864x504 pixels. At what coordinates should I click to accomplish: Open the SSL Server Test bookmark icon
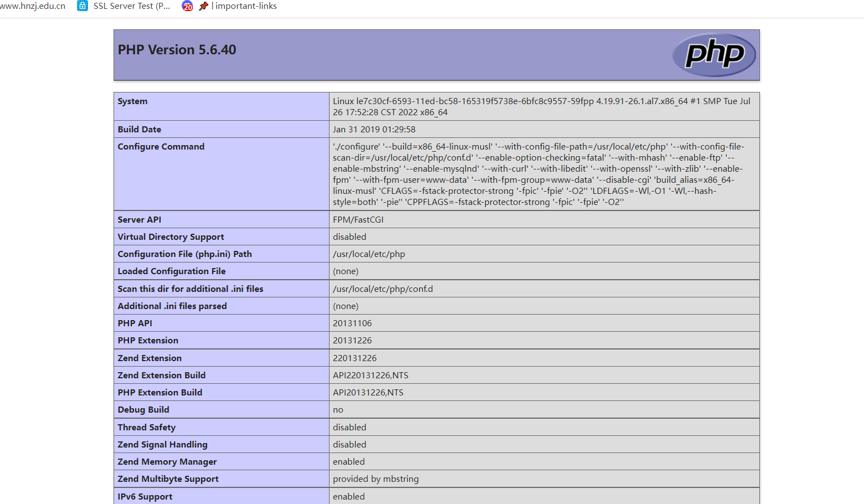point(83,6)
